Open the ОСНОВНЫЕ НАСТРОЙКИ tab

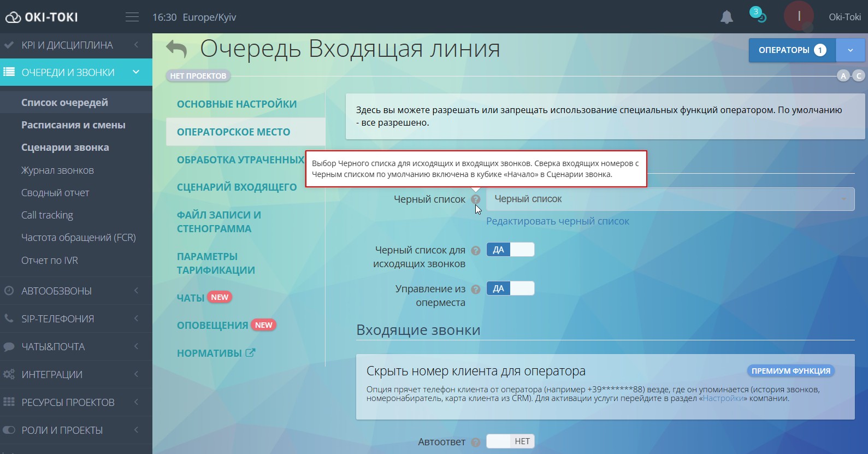point(237,104)
